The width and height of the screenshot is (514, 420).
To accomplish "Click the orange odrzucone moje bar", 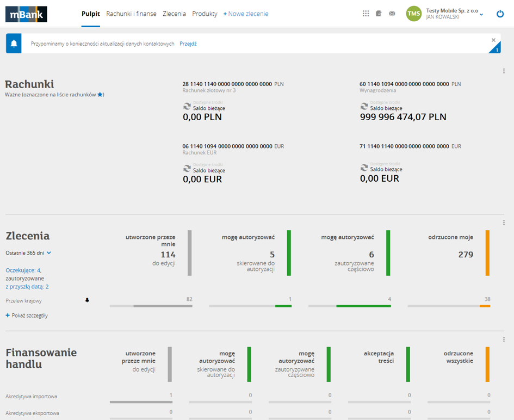I will tap(487, 253).
